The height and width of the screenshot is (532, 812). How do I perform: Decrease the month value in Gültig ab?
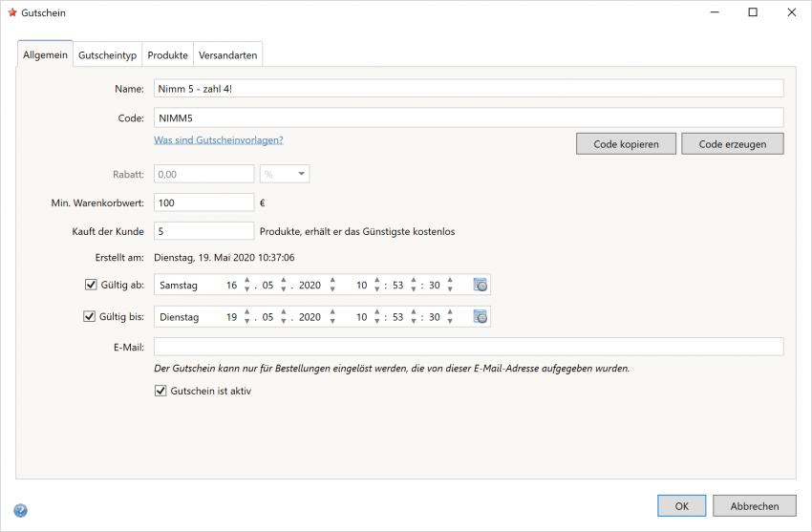pos(284,290)
